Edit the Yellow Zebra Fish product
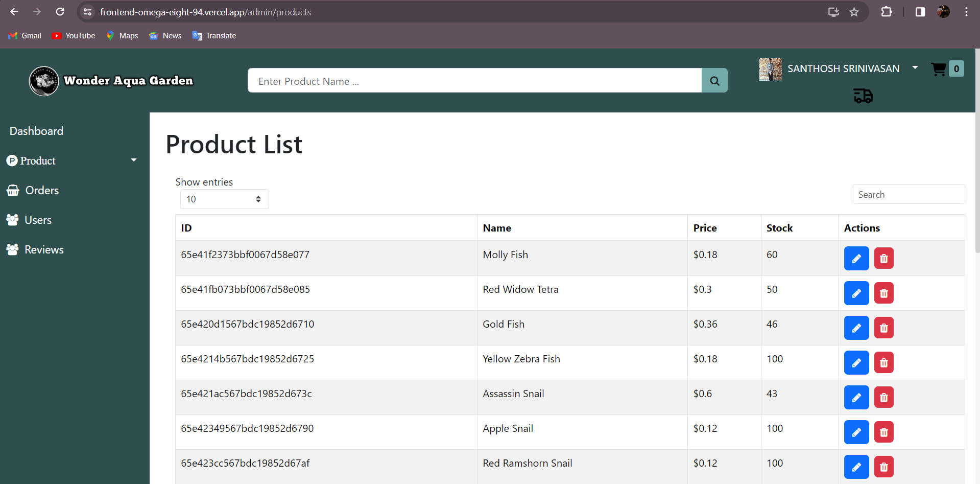 click(856, 362)
